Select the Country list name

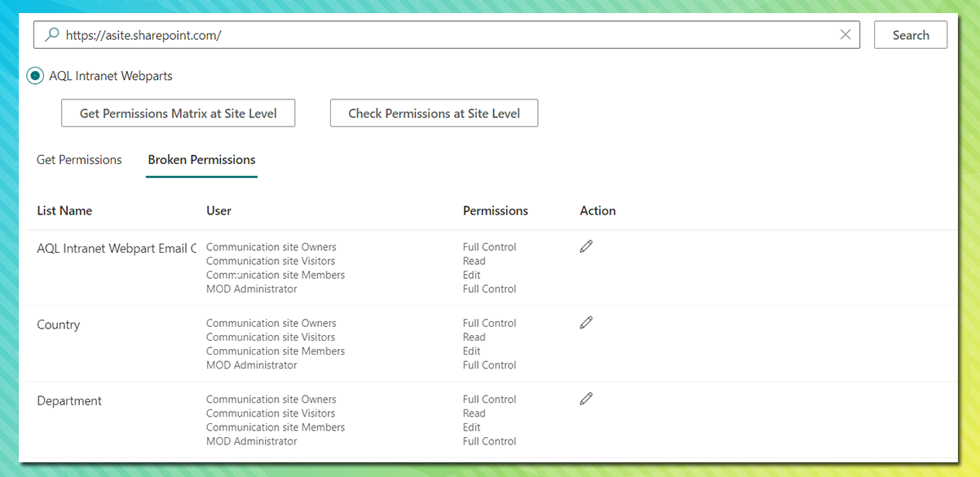[59, 325]
